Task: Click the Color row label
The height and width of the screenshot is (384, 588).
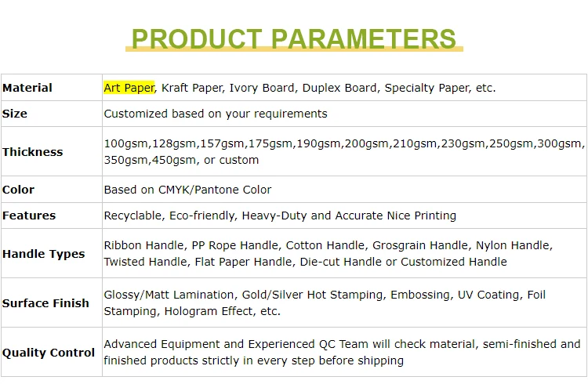Action: pos(18,190)
